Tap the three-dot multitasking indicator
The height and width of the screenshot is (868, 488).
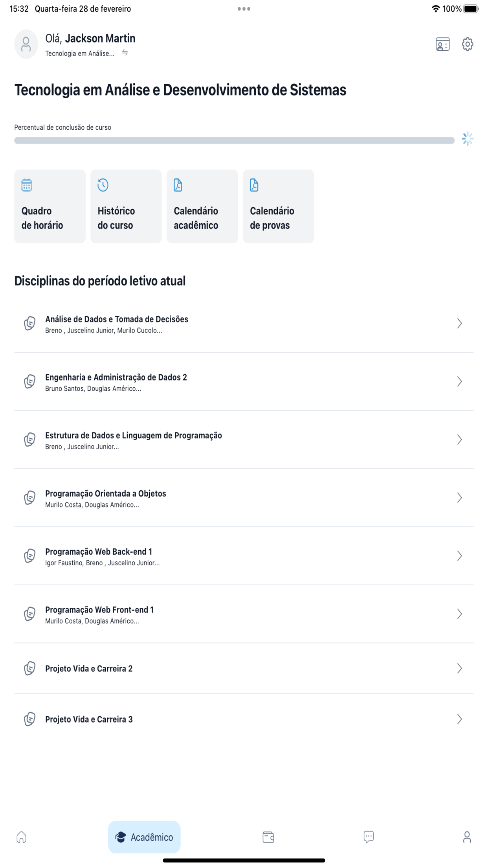(x=244, y=9)
